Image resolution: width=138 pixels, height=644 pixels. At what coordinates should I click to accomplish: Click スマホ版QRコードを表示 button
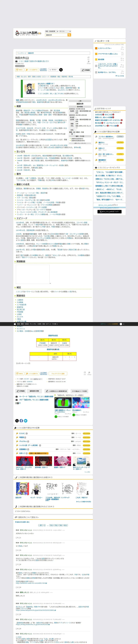[79, 391]
